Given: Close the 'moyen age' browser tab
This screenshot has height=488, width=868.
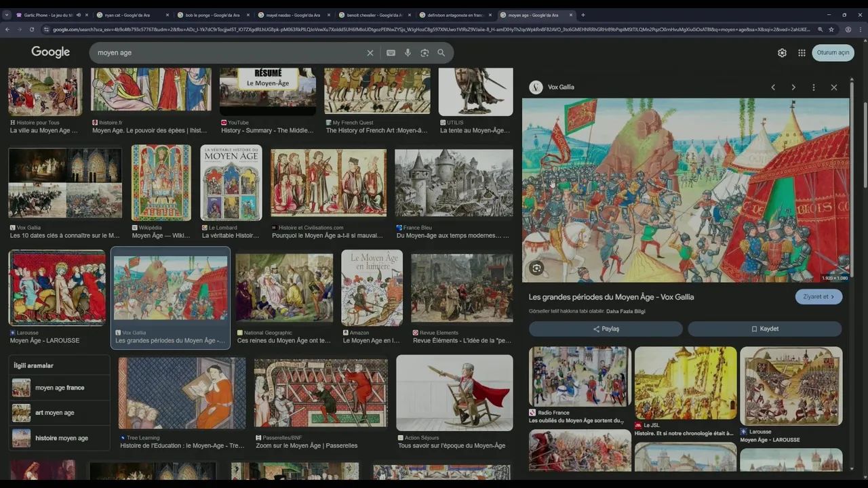Looking at the screenshot, I should [x=570, y=15].
